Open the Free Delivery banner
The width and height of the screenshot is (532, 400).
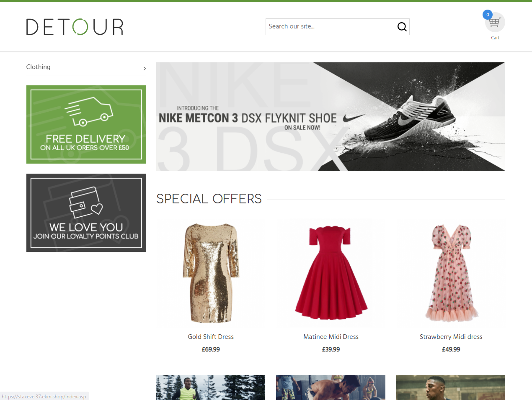(x=86, y=124)
